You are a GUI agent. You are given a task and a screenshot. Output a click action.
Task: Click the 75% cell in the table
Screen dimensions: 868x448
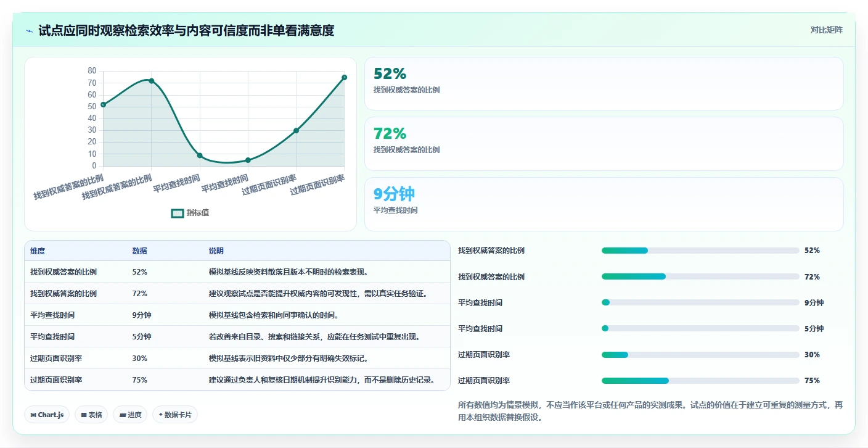140,380
